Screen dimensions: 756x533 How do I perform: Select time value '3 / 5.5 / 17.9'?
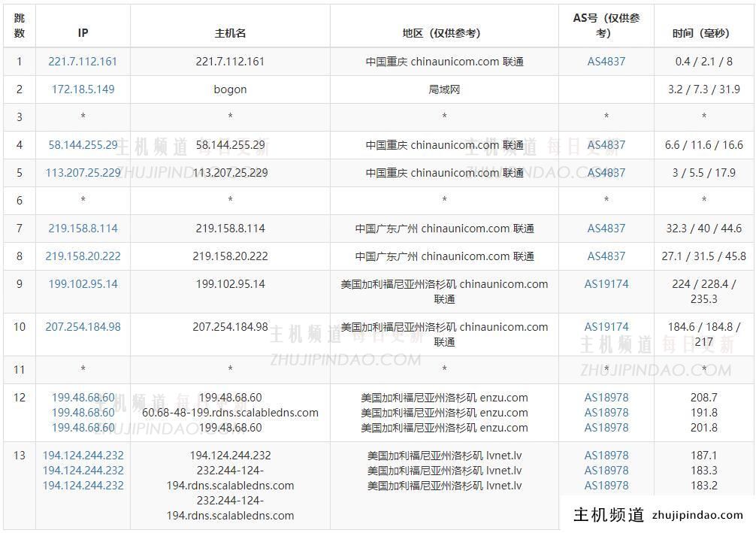click(x=703, y=173)
